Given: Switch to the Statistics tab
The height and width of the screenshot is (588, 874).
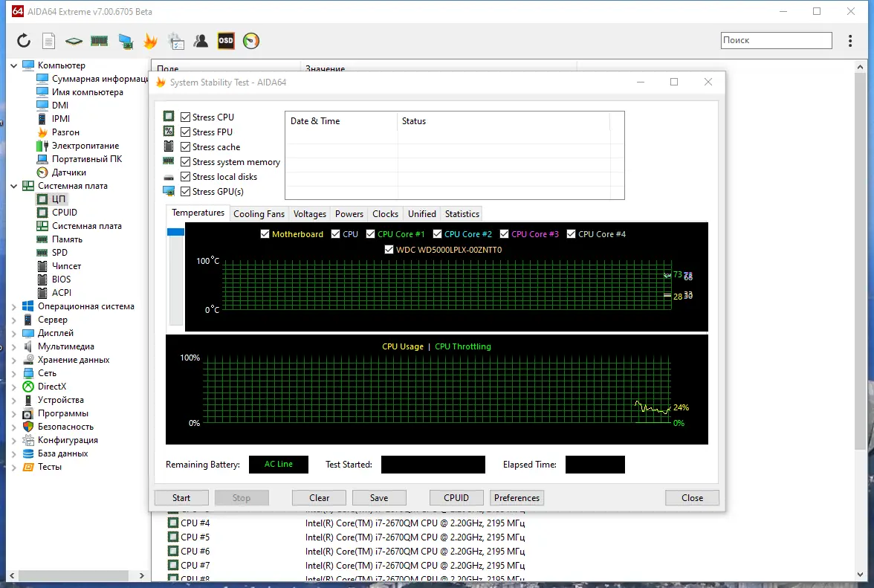Looking at the screenshot, I should (x=462, y=214).
